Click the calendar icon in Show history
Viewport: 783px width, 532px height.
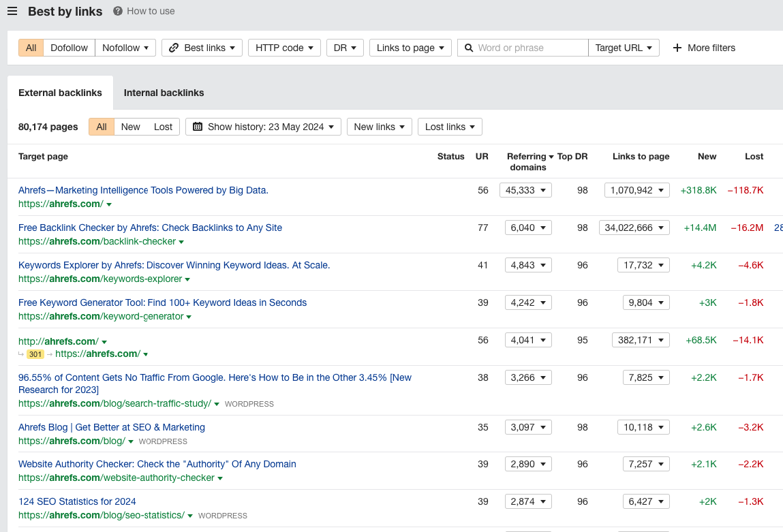click(x=198, y=127)
